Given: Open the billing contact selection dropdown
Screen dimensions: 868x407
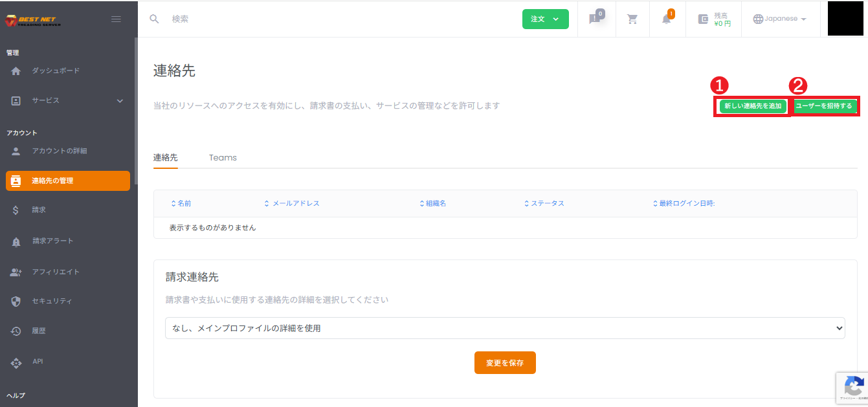Looking at the screenshot, I should click(505, 328).
